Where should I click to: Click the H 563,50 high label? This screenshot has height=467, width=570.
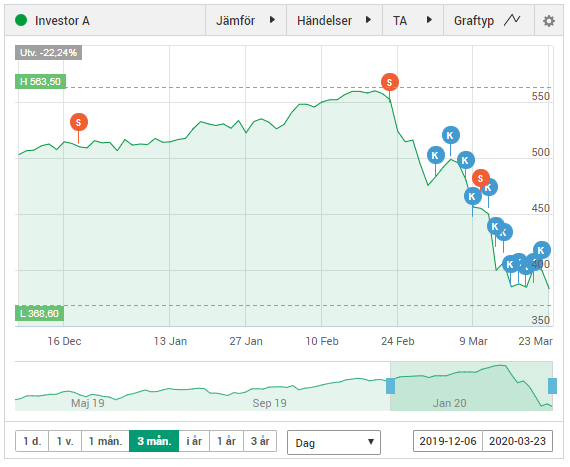click(40, 81)
